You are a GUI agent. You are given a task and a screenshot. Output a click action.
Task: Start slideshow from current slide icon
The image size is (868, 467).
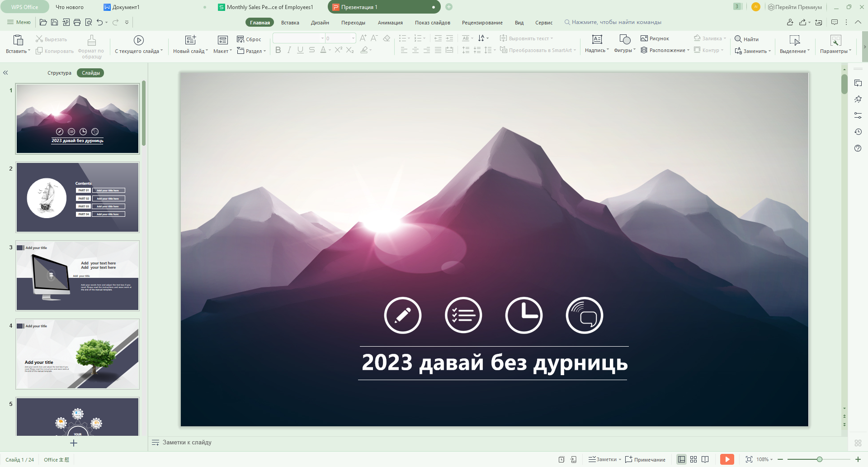tap(139, 40)
